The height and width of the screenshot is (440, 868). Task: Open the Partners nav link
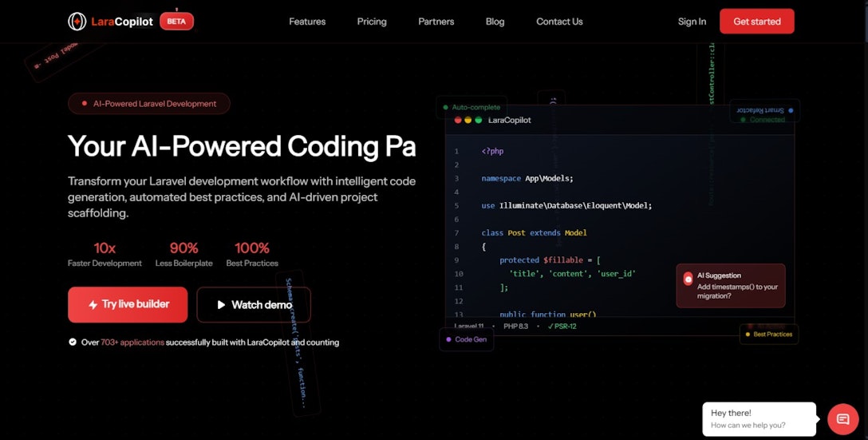point(436,22)
